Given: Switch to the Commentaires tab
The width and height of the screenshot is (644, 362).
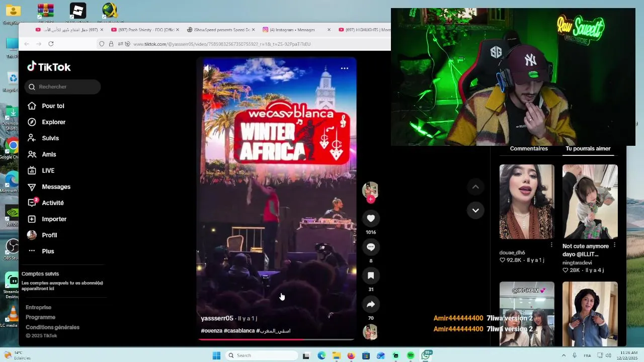Looking at the screenshot, I should point(529,149).
